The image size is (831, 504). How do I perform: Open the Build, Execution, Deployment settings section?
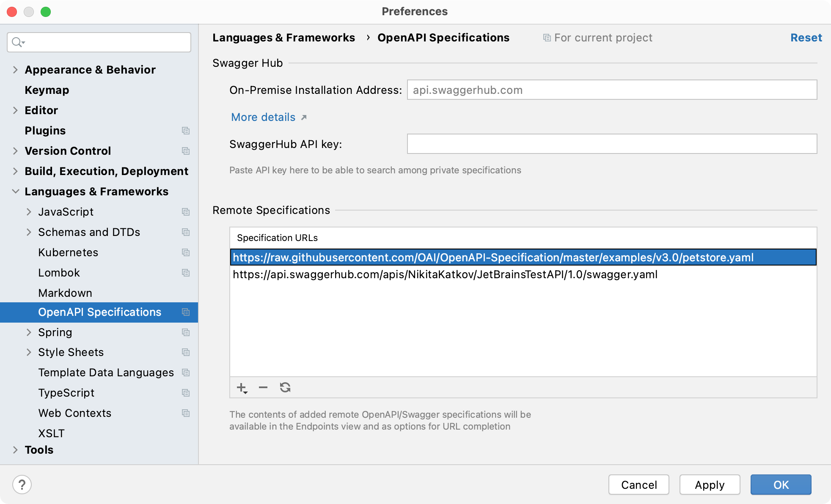coord(105,171)
